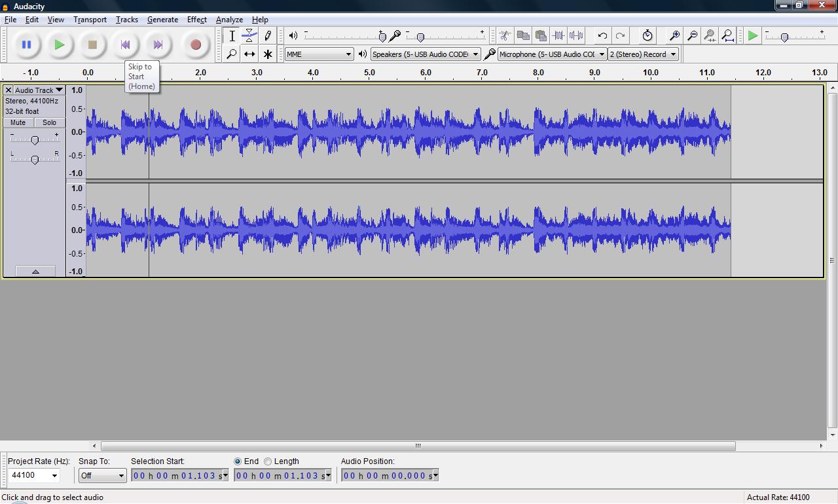Mute the Audio Track

tap(18, 123)
